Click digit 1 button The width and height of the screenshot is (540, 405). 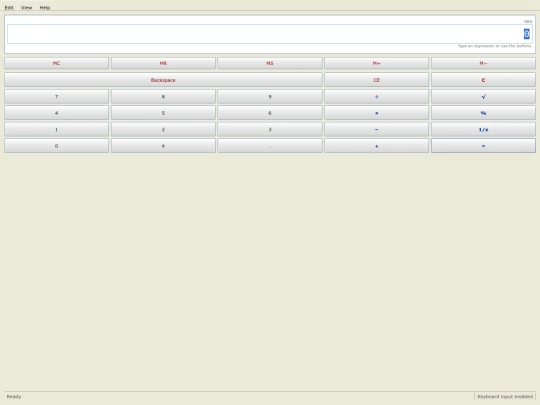click(56, 129)
